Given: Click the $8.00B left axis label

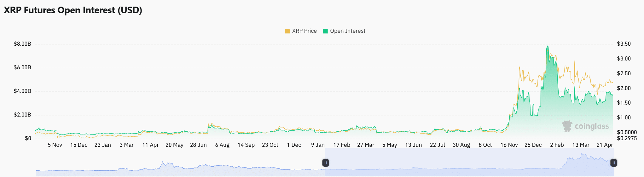Looking at the screenshot, I should 22,44.
